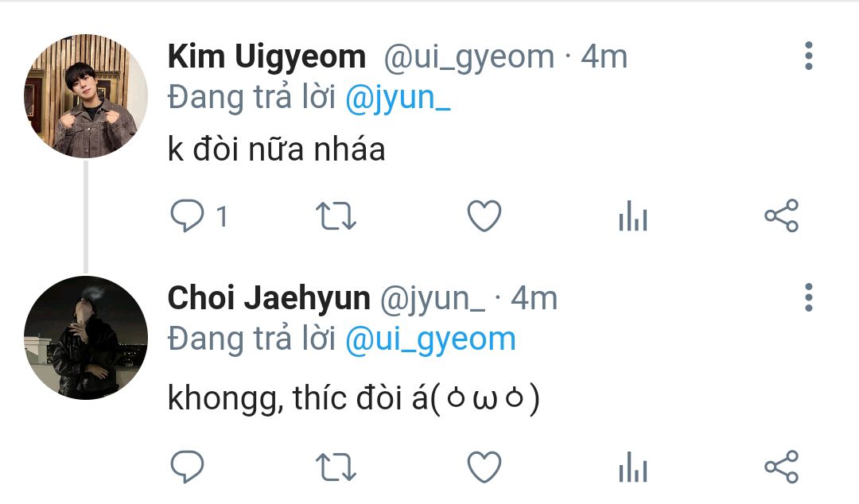Click the @ui_gyeom mention link
Screen dimensions: 859x504
pos(430,339)
